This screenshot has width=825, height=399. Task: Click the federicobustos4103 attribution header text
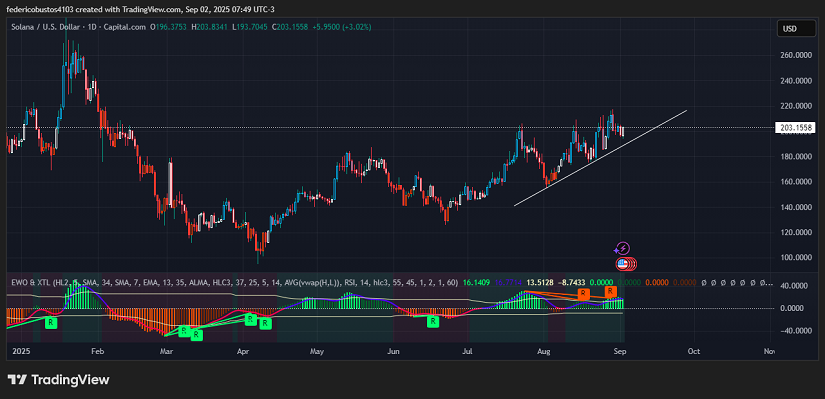pos(140,9)
